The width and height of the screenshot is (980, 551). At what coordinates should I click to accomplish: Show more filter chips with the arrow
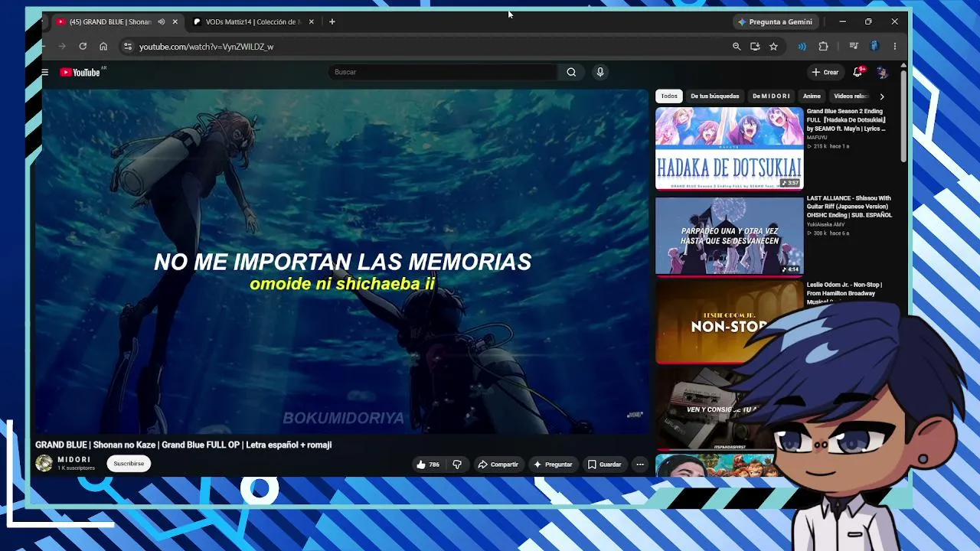(881, 96)
